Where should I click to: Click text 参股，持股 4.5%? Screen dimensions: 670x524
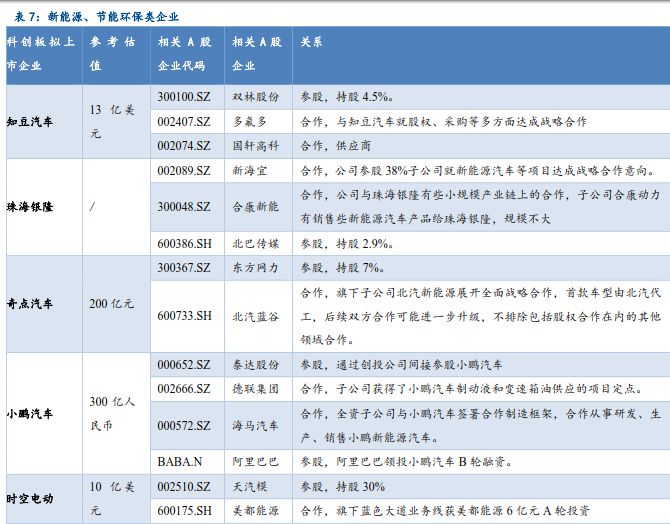point(347,97)
